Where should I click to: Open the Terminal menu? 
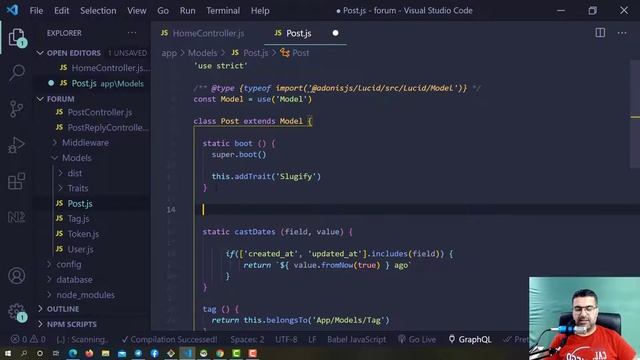point(223,11)
